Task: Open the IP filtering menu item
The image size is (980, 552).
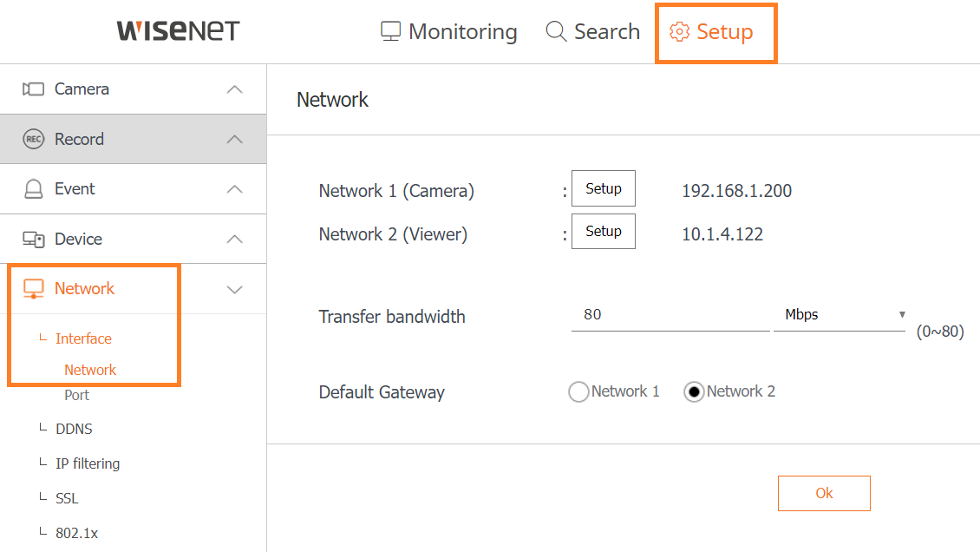Action: coord(87,463)
